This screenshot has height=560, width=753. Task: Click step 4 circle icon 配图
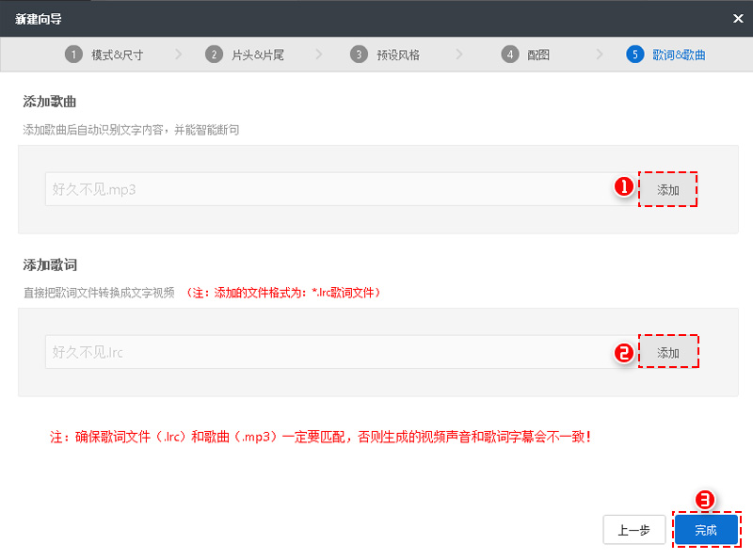[509, 55]
